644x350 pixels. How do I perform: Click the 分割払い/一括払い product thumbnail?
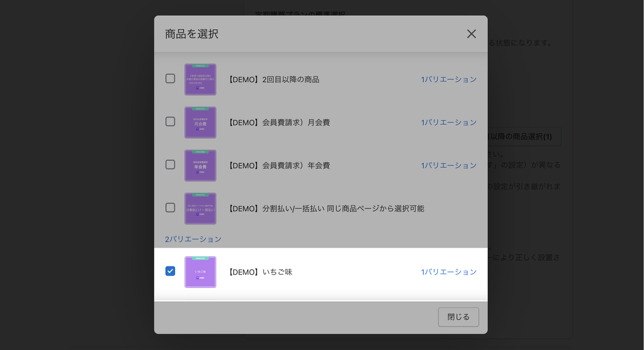[x=201, y=209]
